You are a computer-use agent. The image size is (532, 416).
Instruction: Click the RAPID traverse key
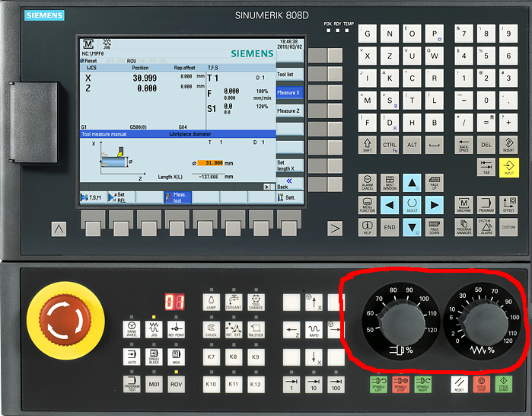314,329
